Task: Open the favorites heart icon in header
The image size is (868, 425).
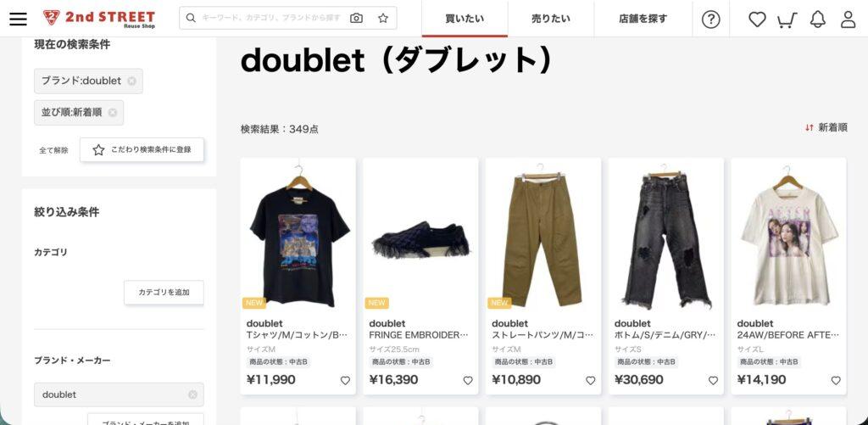Action: (757, 20)
